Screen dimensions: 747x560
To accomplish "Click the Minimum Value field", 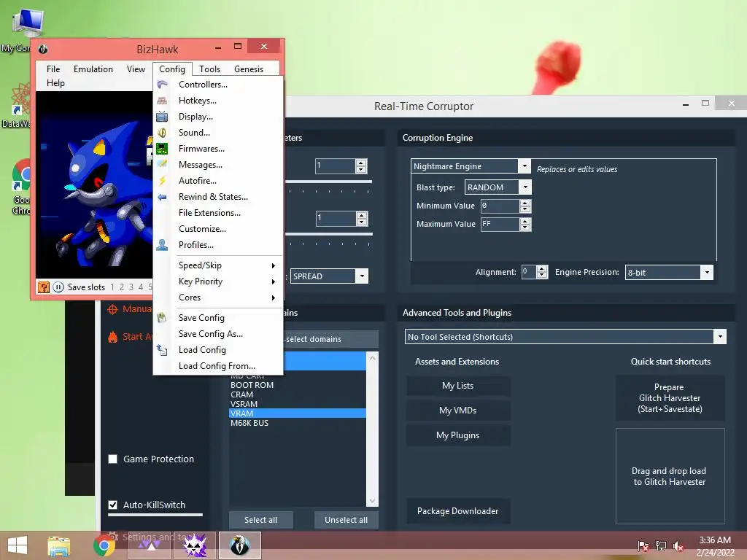I will point(500,206).
